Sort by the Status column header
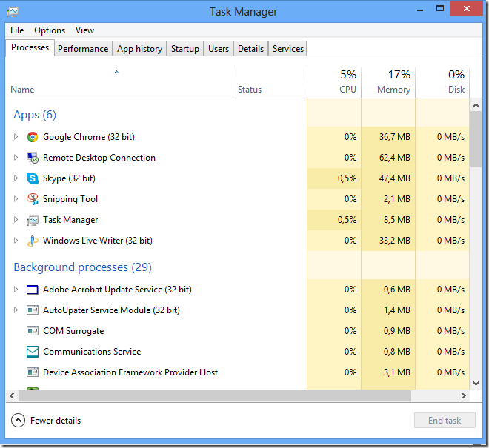Image resolution: width=489 pixels, height=448 pixels. [270, 83]
